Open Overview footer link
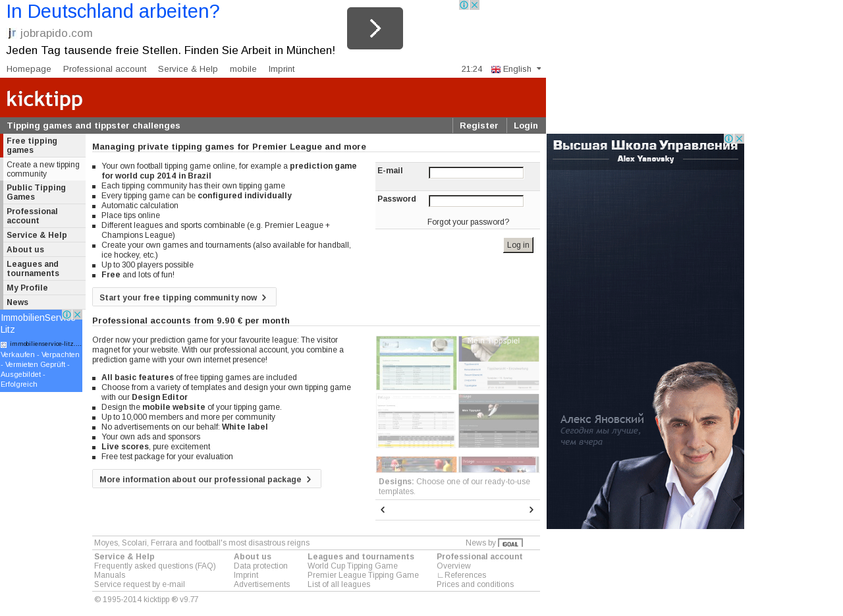 pos(454,566)
